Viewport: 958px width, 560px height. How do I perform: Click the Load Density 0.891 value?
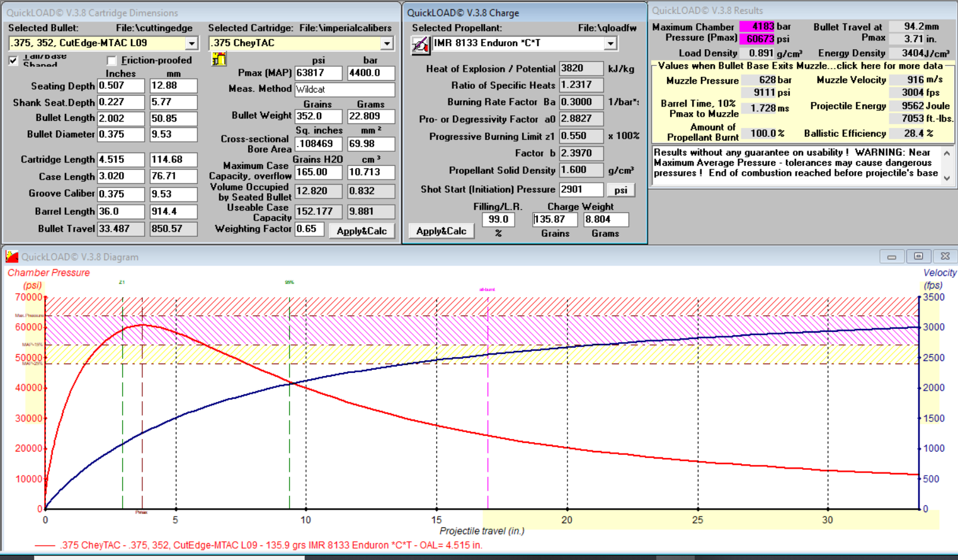click(758, 53)
